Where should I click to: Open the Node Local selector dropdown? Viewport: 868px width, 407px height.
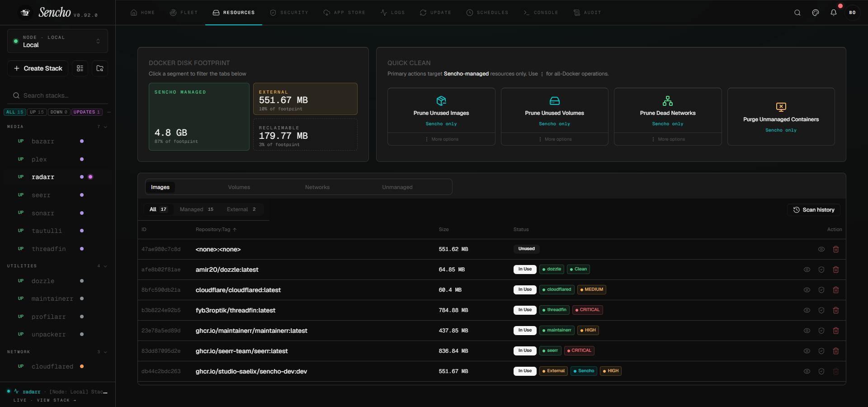(x=57, y=41)
